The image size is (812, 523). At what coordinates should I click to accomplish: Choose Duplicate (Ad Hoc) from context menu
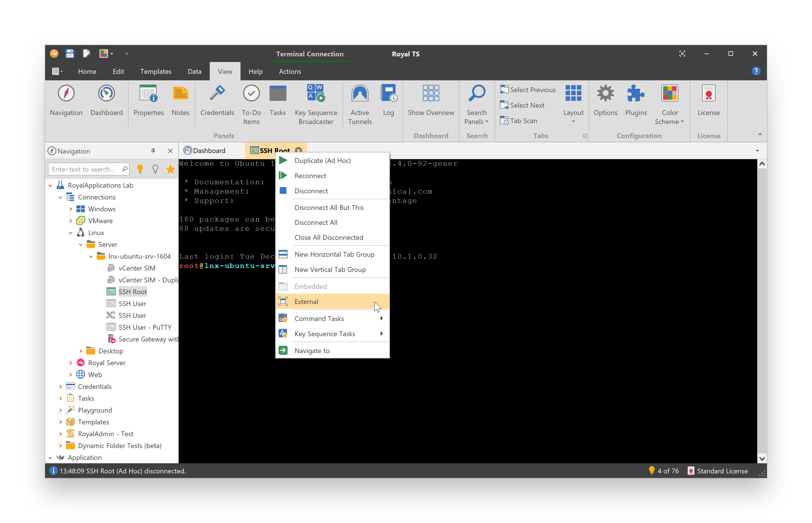[332, 161]
